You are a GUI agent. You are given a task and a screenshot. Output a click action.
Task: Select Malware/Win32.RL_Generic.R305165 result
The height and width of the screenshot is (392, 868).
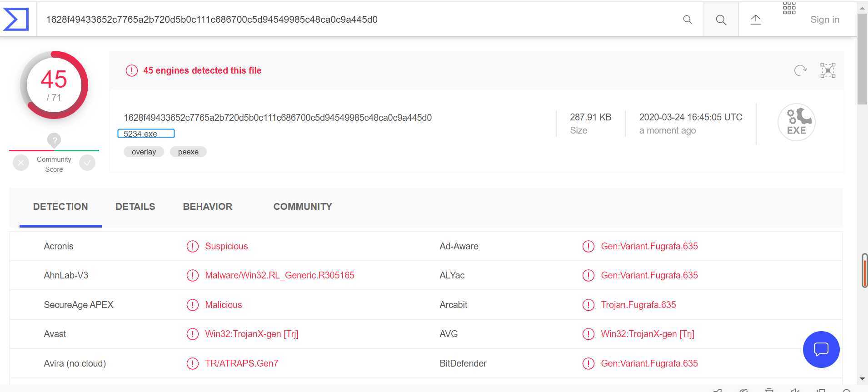(279, 275)
